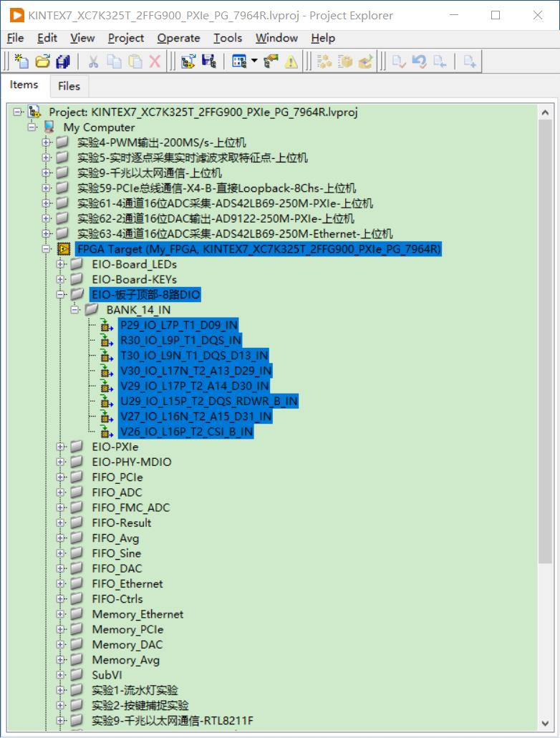Click the scroll up arrow

click(545, 112)
